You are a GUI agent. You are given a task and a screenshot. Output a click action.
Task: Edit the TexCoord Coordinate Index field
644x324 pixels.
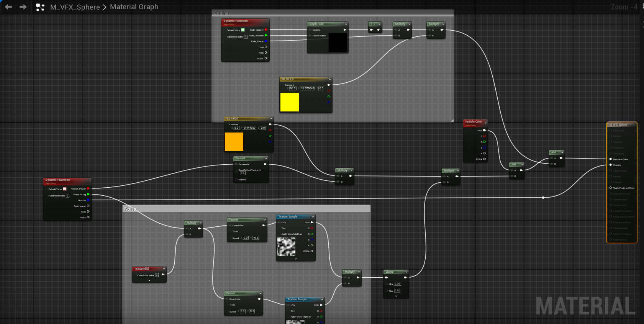point(157,275)
